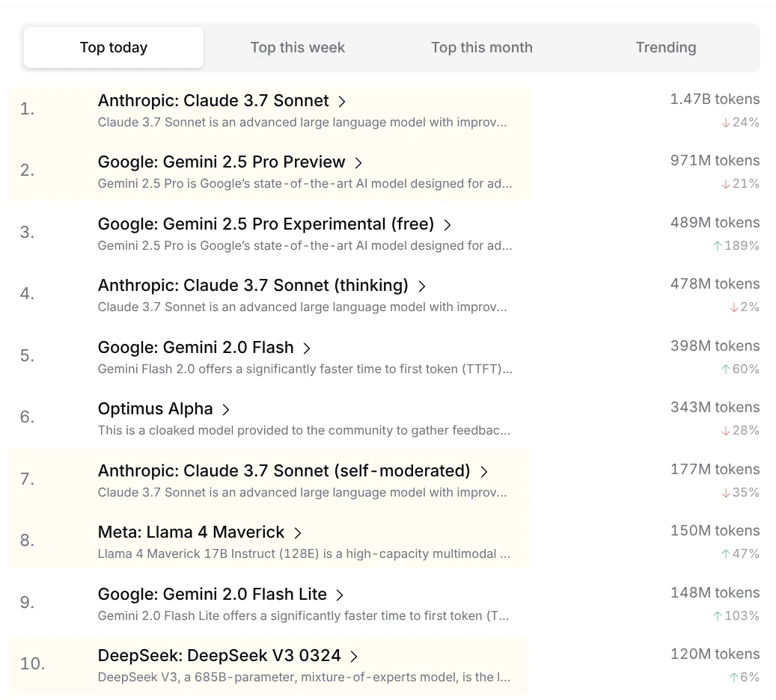Click the 398M tokens value
776x700 pixels.
(x=715, y=346)
